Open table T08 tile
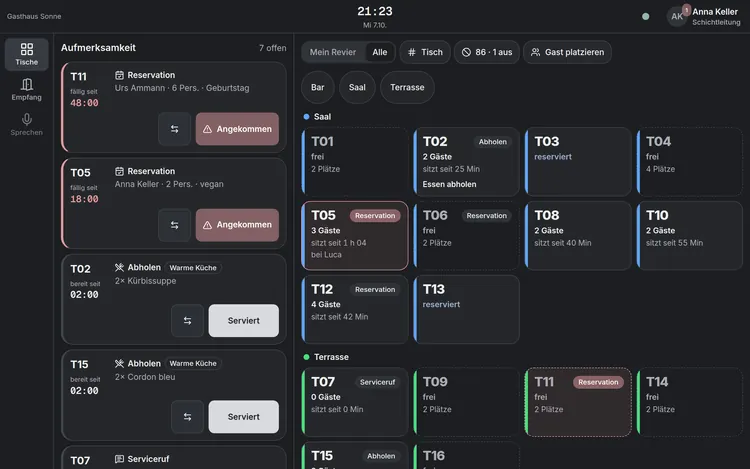This screenshot has height=469, width=750. (578, 236)
